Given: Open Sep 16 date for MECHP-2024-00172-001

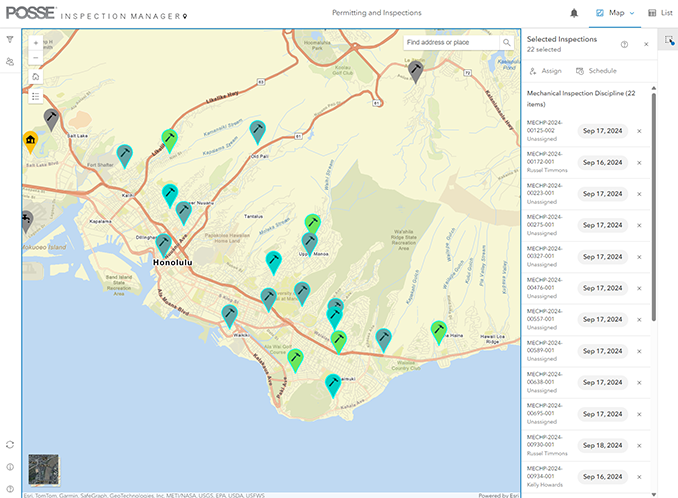Looking at the screenshot, I should pos(602,163).
